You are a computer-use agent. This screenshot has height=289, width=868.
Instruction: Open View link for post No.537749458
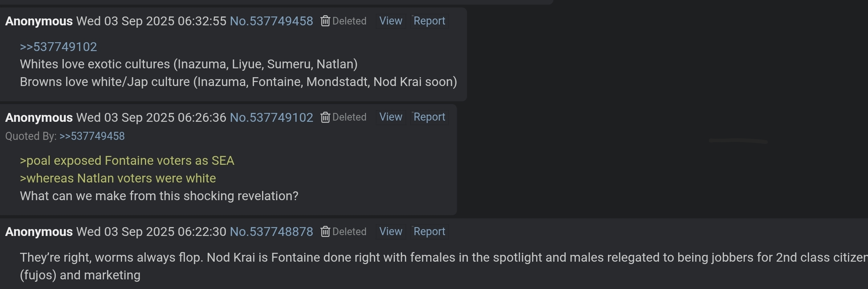[x=390, y=21]
